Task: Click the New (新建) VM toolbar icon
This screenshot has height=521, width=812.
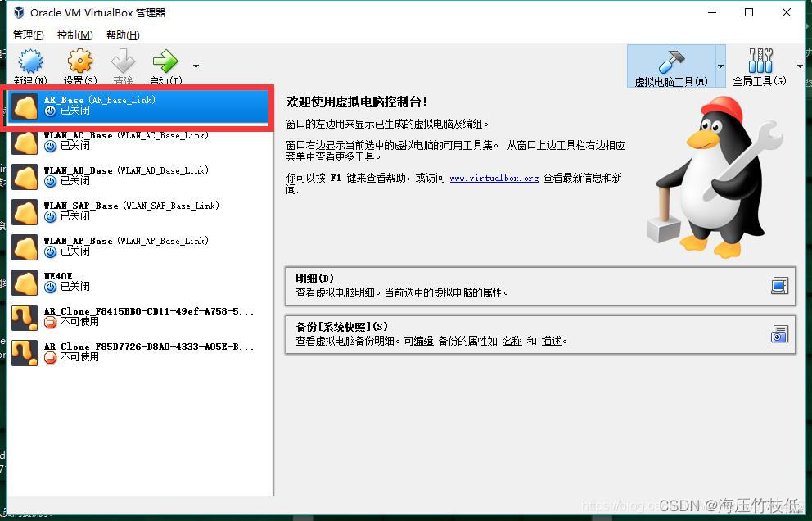Action: 30,61
